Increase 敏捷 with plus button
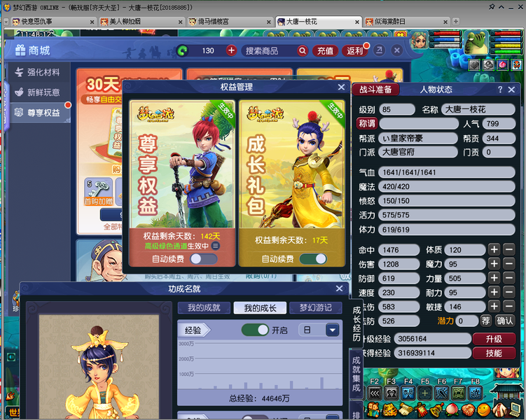Viewport: 526px width, 420px height. click(x=494, y=307)
